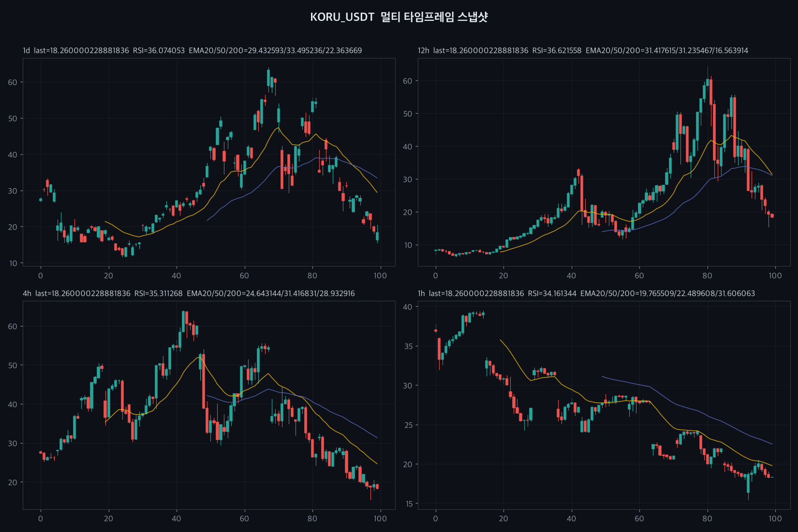This screenshot has height=532, width=798.
Task: Click y-axis label 40 in 1h chart
Action: pos(408,307)
